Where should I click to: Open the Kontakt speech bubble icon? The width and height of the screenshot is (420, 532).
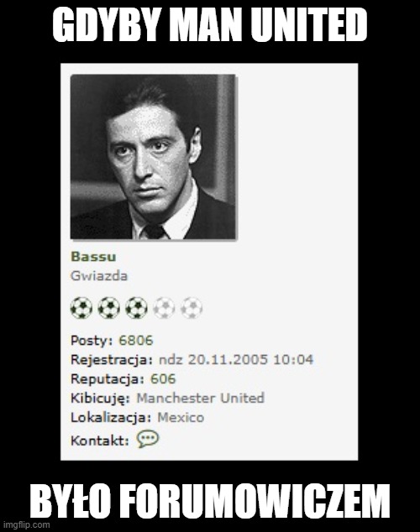click(x=148, y=439)
